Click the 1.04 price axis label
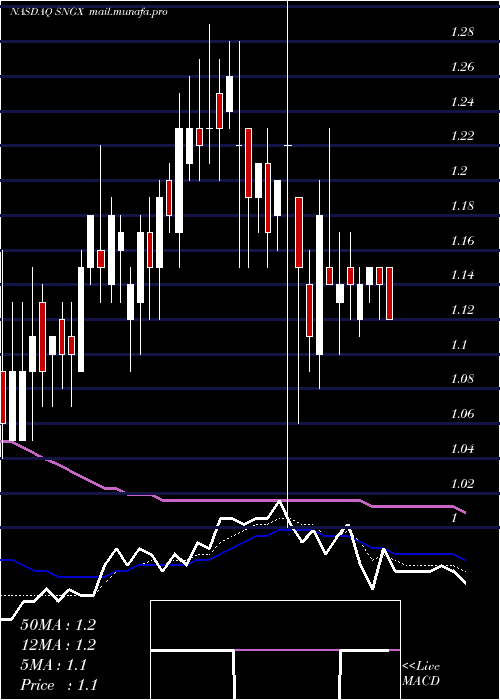500x700 pixels. [x=462, y=449]
